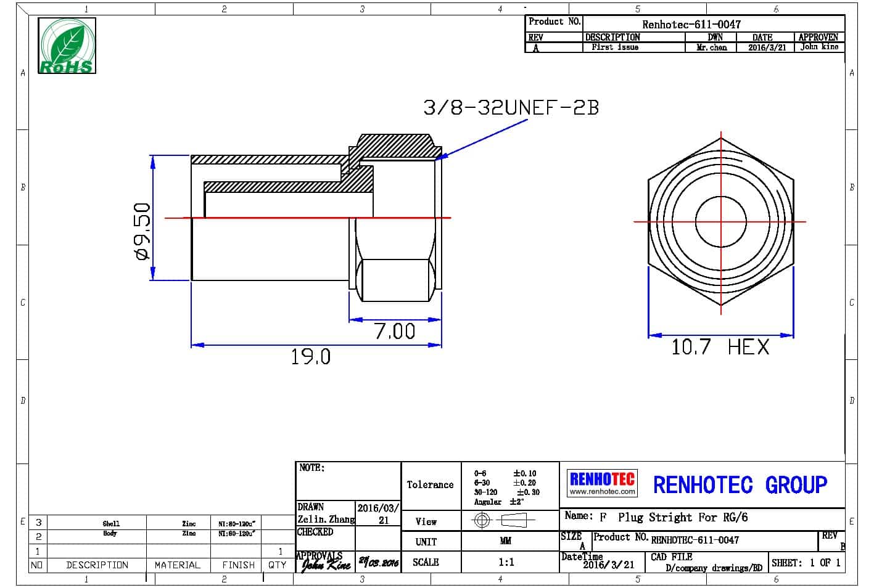Click the 1:1 scale value cell
The image size is (874, 588).
point(506,562)
